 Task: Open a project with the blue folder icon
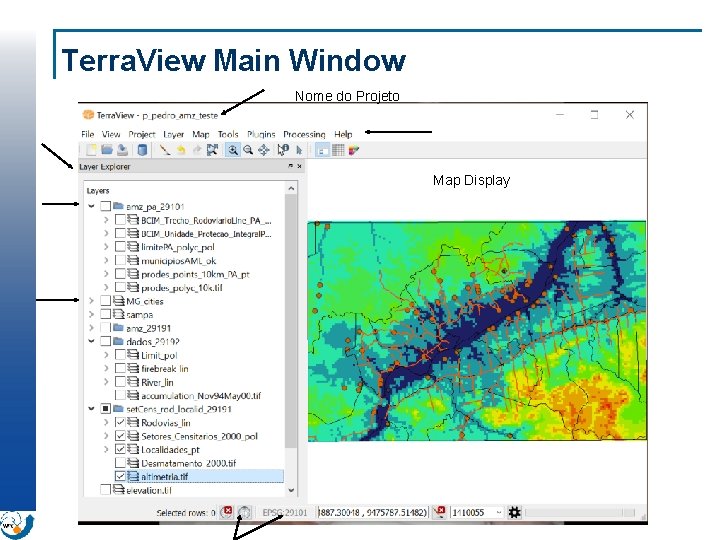(x=107, y=150)
